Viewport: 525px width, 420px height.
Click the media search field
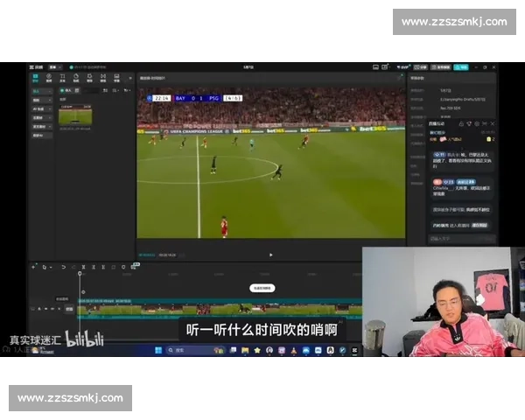[x=91, y=90]
